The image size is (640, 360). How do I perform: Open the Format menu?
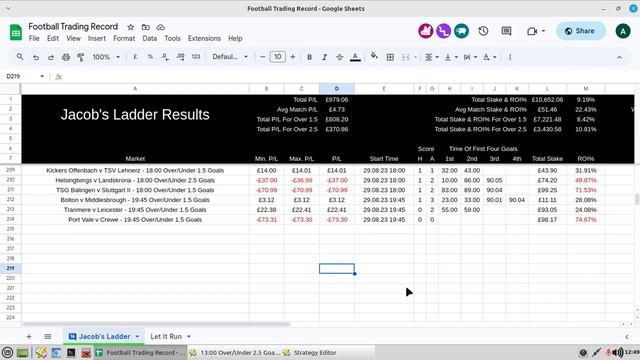pyautogui.click(x=124, y=38)
